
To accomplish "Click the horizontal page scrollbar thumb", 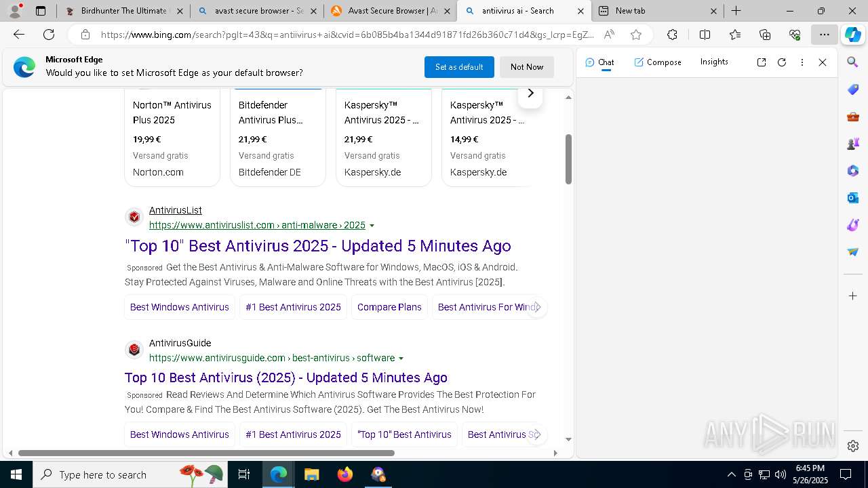I will [x=206, y=453].
